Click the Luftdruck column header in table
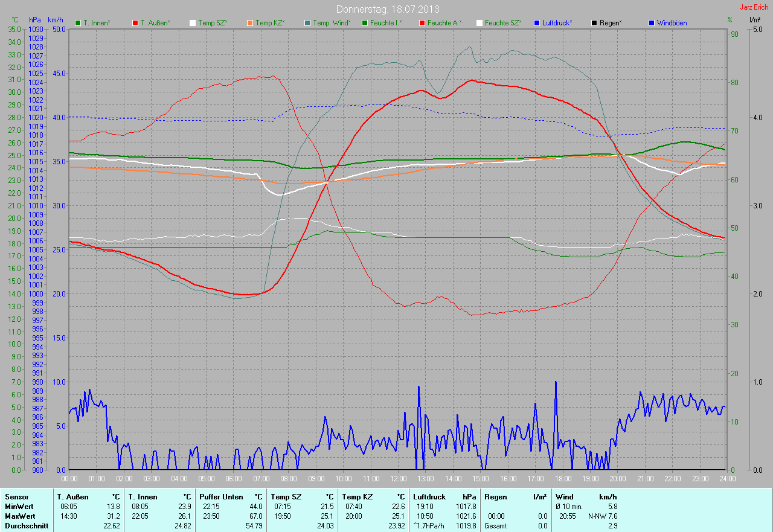 [x=429, y=497]
